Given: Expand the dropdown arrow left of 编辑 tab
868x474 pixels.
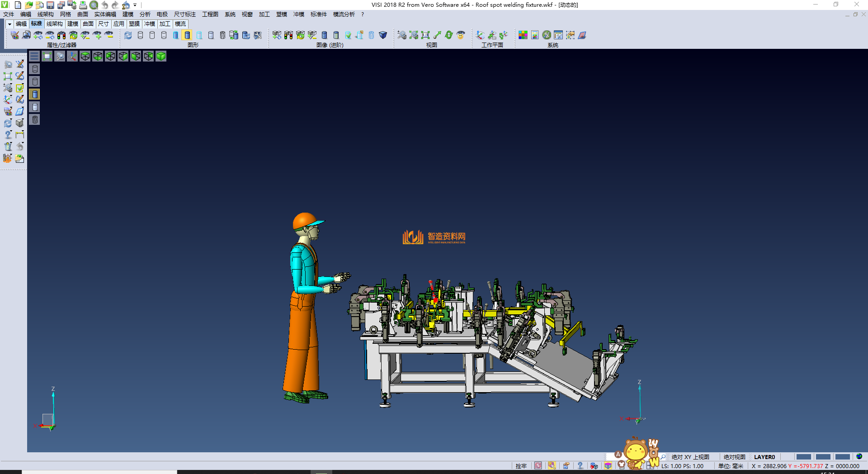Looking at the screenshot, I should coord(9,24).
